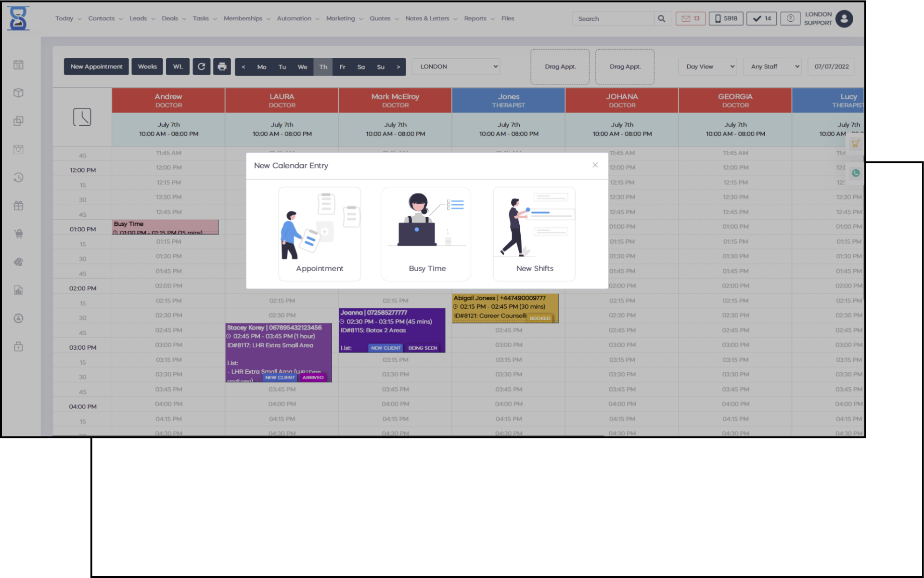Click the print calendar icon
This screenshot has height=578, width=924.
(x=222, y=66)
